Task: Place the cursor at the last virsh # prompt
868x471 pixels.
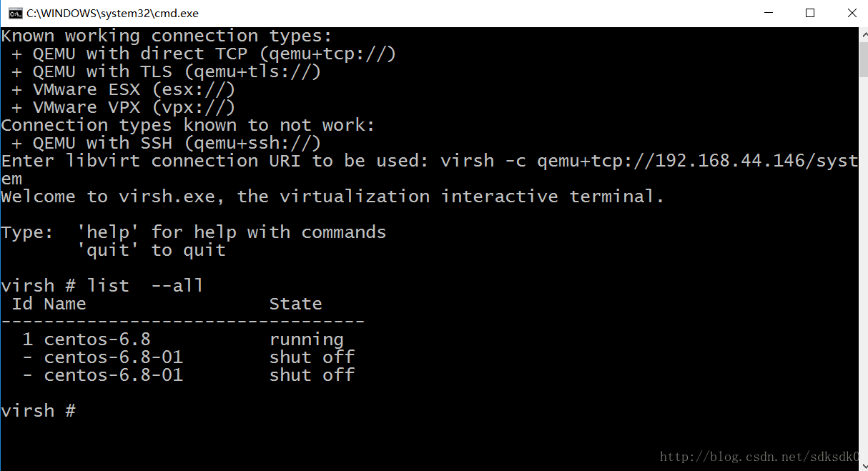Action: tap(38, 411)
